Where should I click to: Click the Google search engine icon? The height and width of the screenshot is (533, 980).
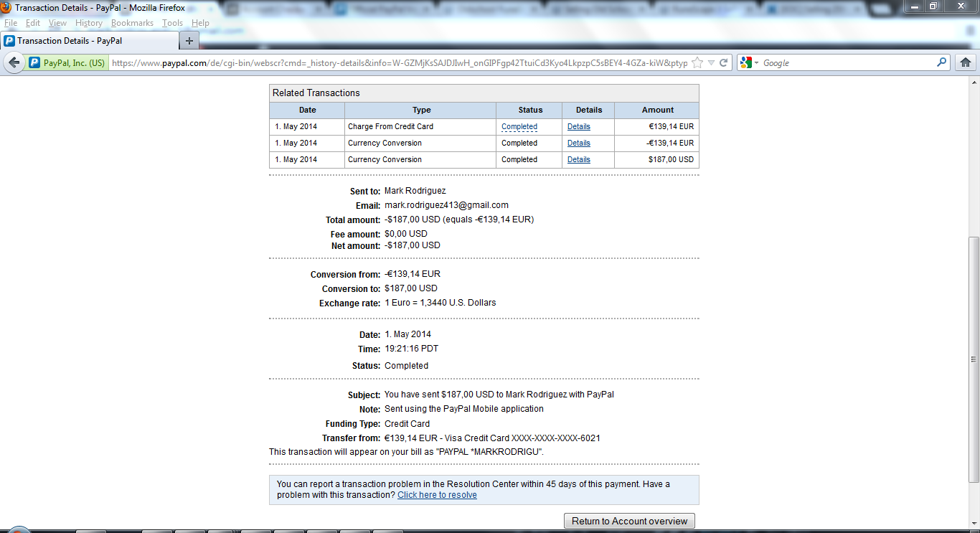(x=745, y=63)
